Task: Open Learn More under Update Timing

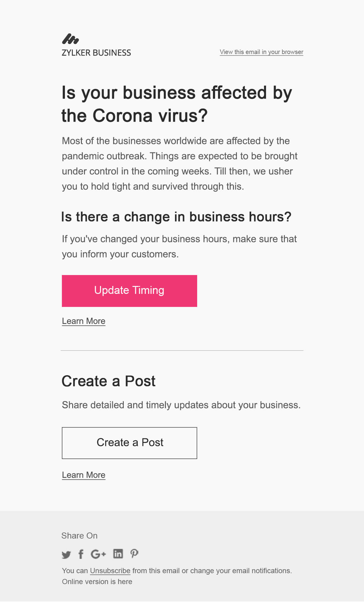Action: point(84,321)
